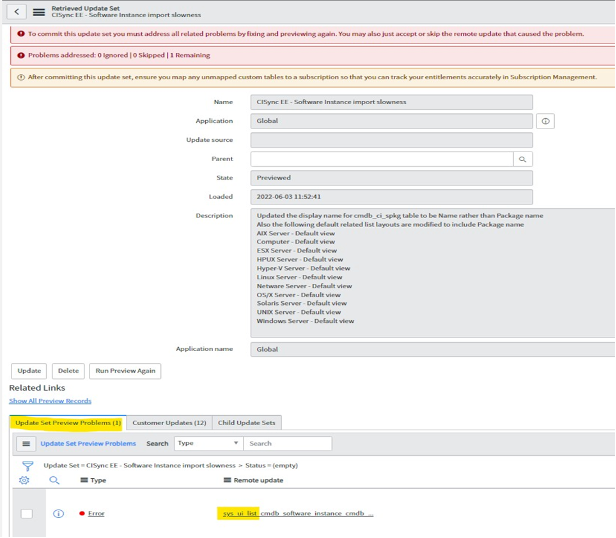This screenshot has height=538, width=616.
Task: Click the Application name field
Action: pyautogui.click(x=433, y=349)
